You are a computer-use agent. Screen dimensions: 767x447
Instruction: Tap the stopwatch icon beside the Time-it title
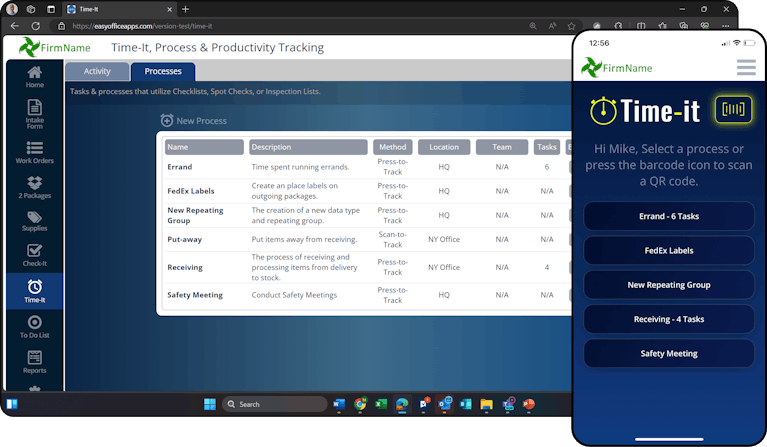point(603,111)
